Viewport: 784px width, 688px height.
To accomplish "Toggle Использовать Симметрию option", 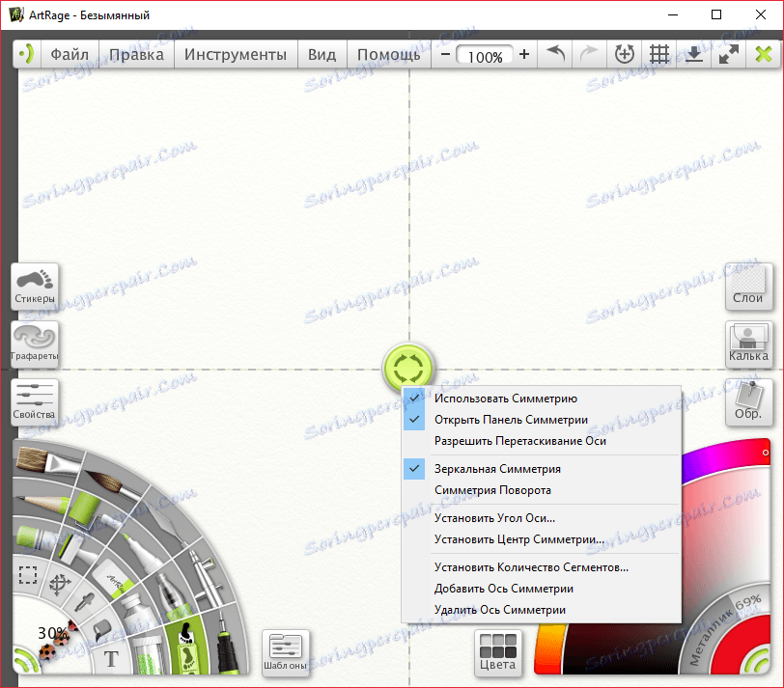I will point(542,399).
